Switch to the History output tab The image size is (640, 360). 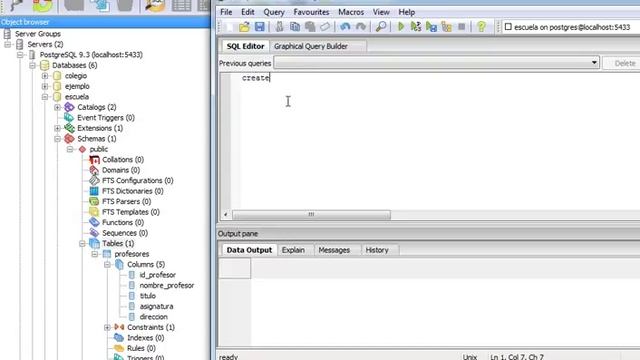pos(377,250)
